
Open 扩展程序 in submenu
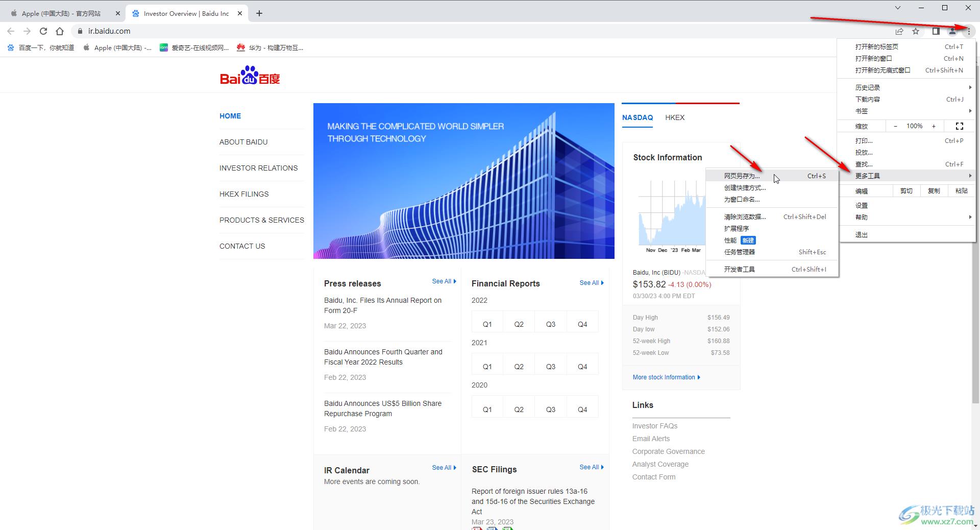pyautogui.click(x=772, y=228)
